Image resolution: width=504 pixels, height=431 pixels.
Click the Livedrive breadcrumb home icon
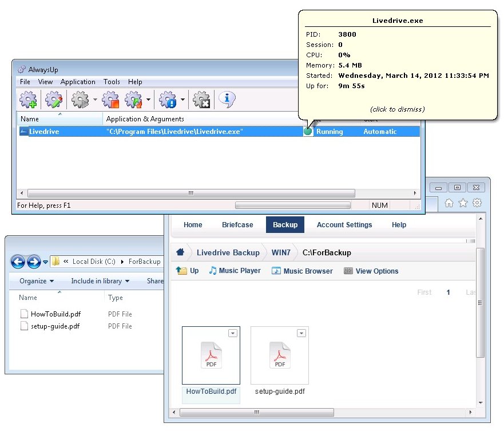coord(180,252)
